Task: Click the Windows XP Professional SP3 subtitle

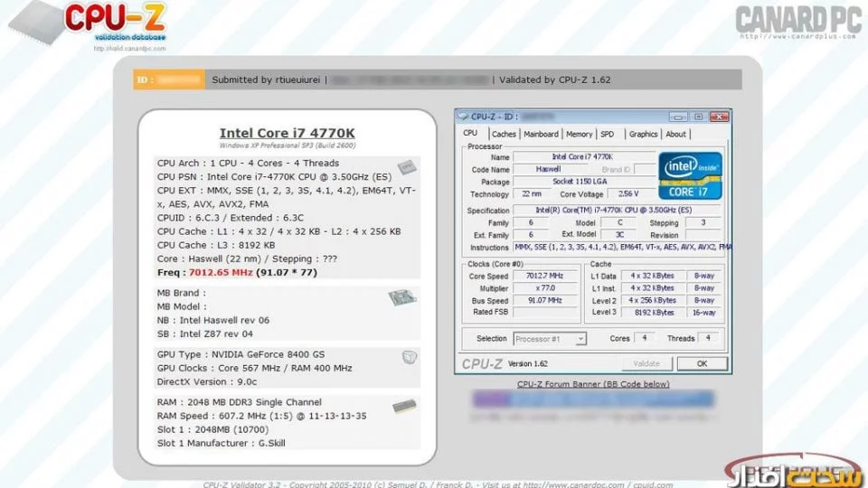Action: click(x=288, y=145)
